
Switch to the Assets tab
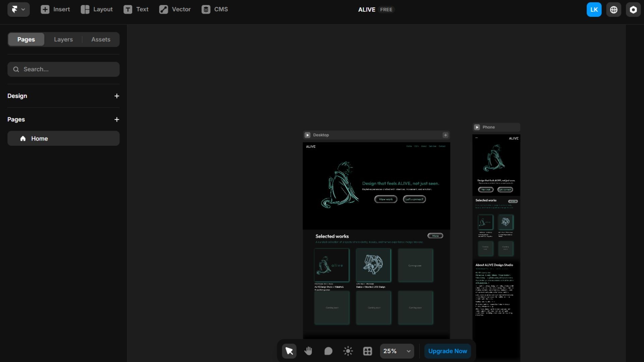pos(101,40)
